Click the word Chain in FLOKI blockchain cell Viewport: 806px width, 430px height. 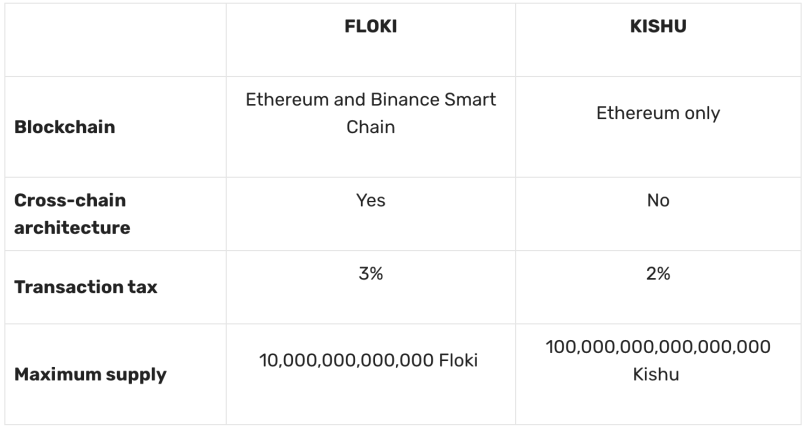click(371, 127)
